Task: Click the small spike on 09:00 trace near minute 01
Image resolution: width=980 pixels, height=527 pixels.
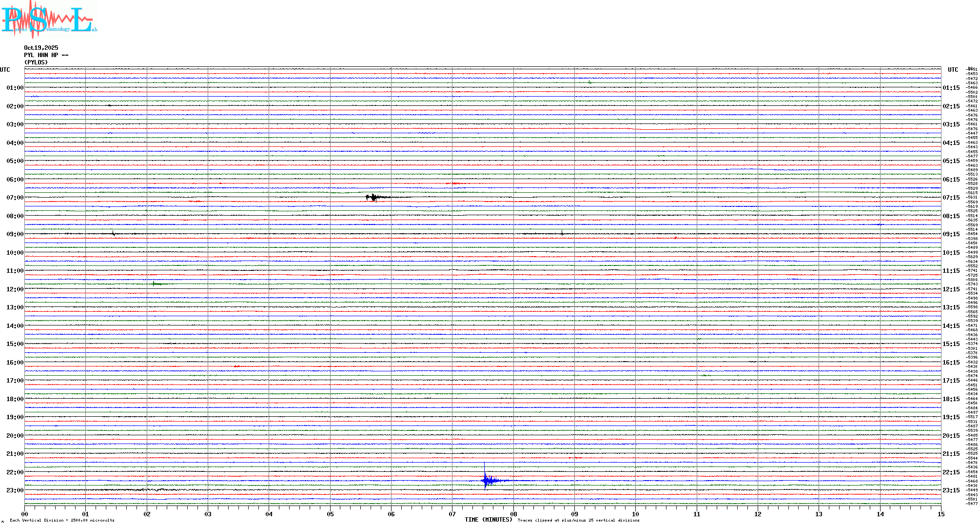Action: pos(113,233)
